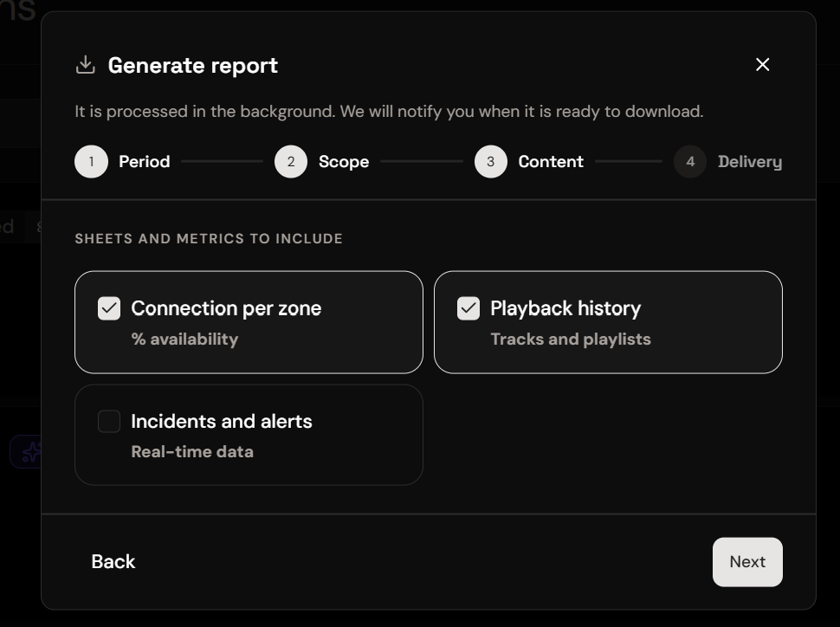Open the Scope step label
The image size is (840, 627).
344,161
